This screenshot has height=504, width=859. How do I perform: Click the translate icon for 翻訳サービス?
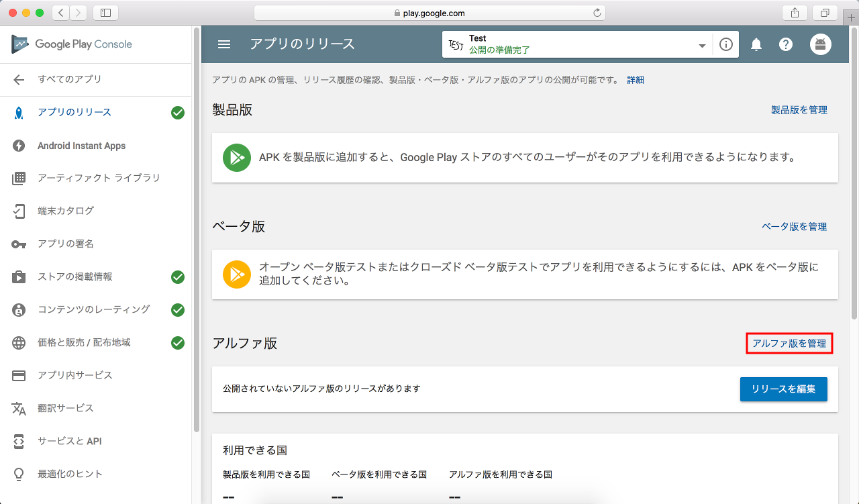[19, 409]
